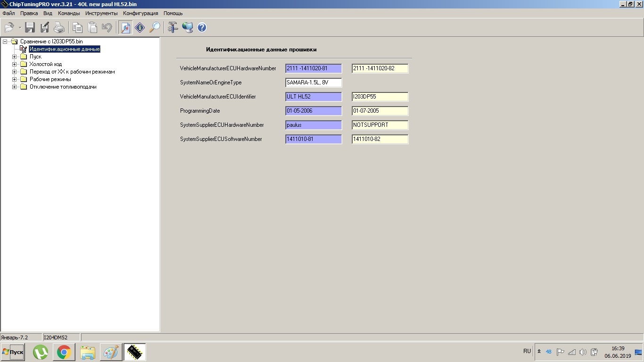The image size is (644, 362).
Task: Expand the Холостой ход folder node
Action: click(15, 64)
